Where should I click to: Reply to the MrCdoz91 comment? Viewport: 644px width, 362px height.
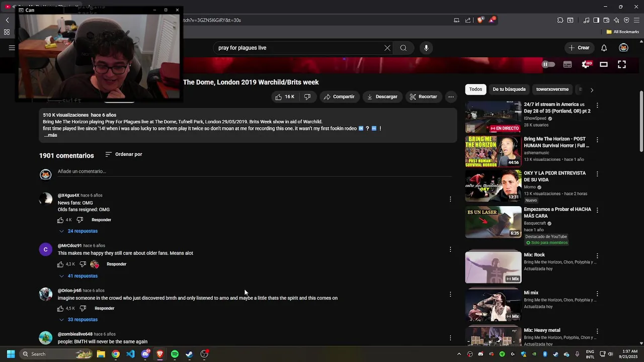point(116,264)
